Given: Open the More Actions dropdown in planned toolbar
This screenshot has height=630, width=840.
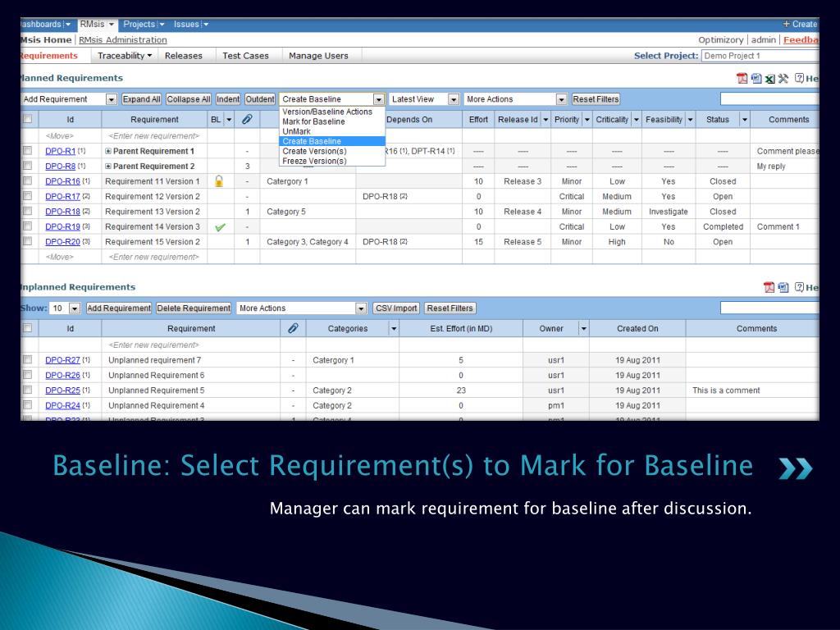Looking at the screenshot, I should [515, 99].
